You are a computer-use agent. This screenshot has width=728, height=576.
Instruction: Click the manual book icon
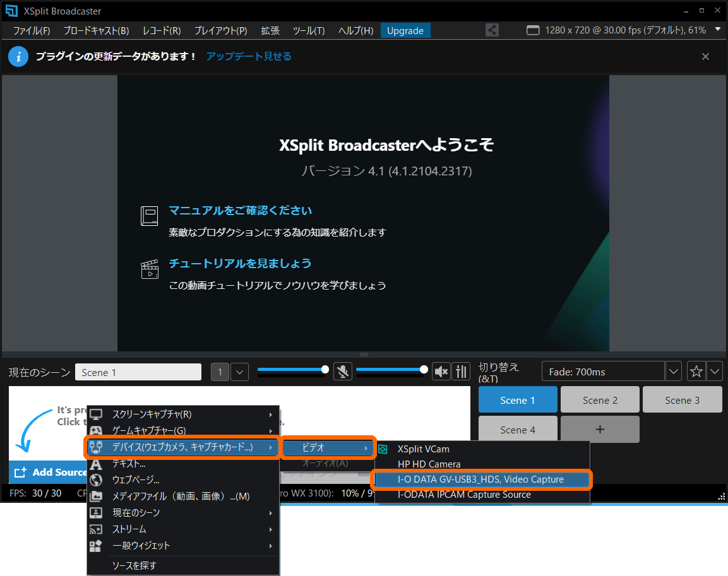tap(150, 216)
